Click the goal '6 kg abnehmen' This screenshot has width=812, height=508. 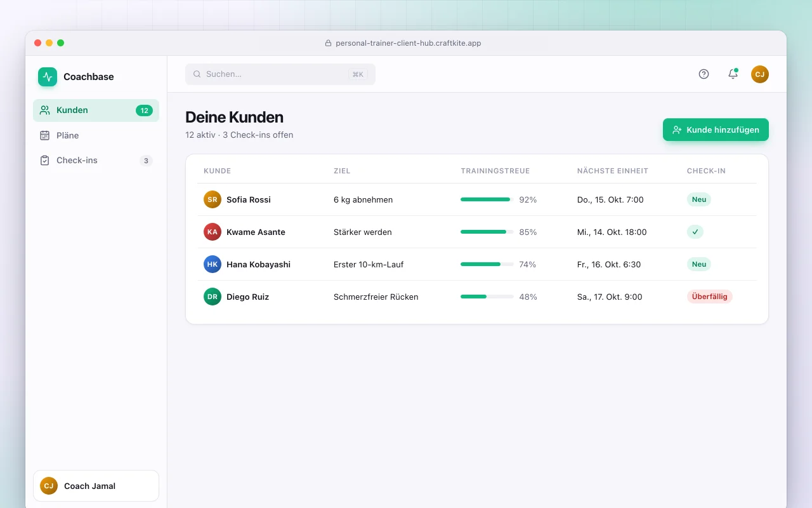coord(363,199)
